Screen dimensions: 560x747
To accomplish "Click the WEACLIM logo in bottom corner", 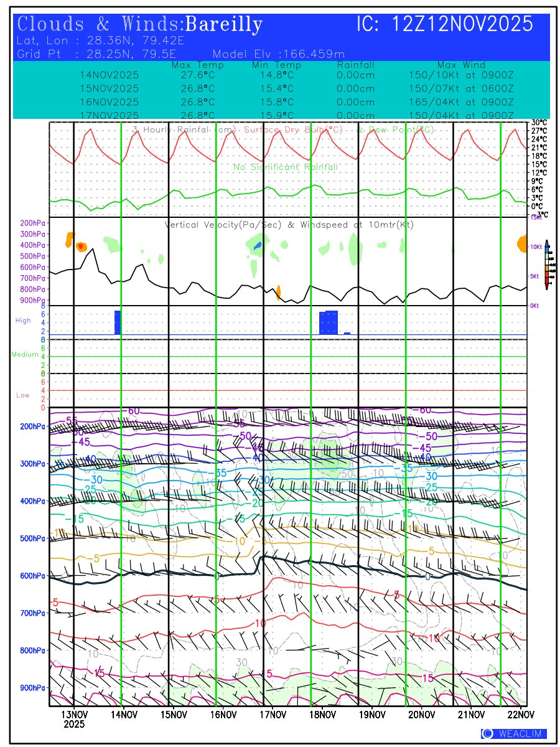I will pos(513,734).
